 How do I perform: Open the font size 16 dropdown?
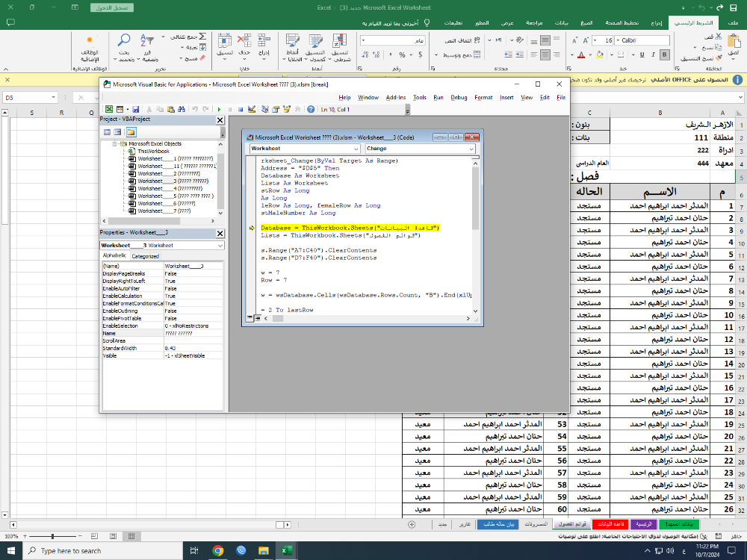point(595,40)
